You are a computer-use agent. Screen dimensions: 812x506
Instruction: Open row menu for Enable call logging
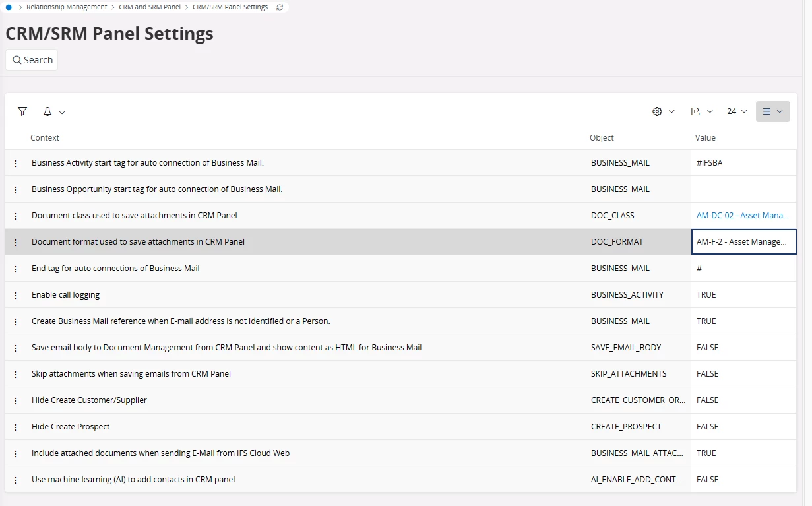coord(16,295)
